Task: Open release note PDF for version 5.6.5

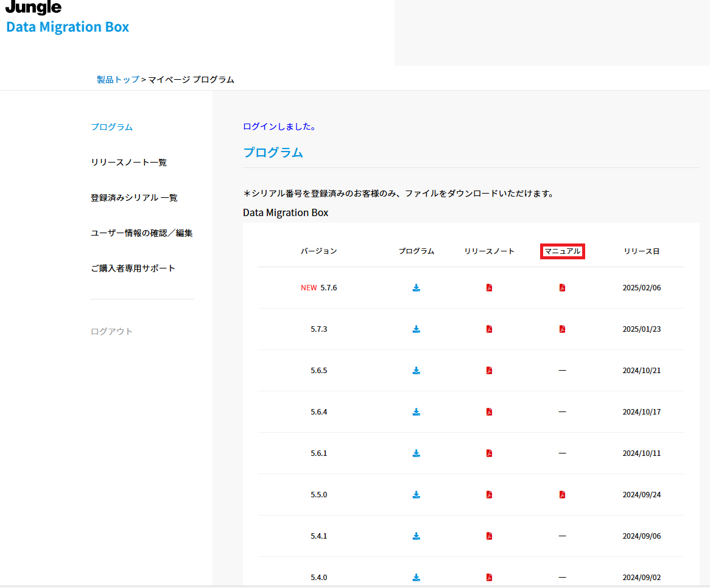Action: (489, 371)
